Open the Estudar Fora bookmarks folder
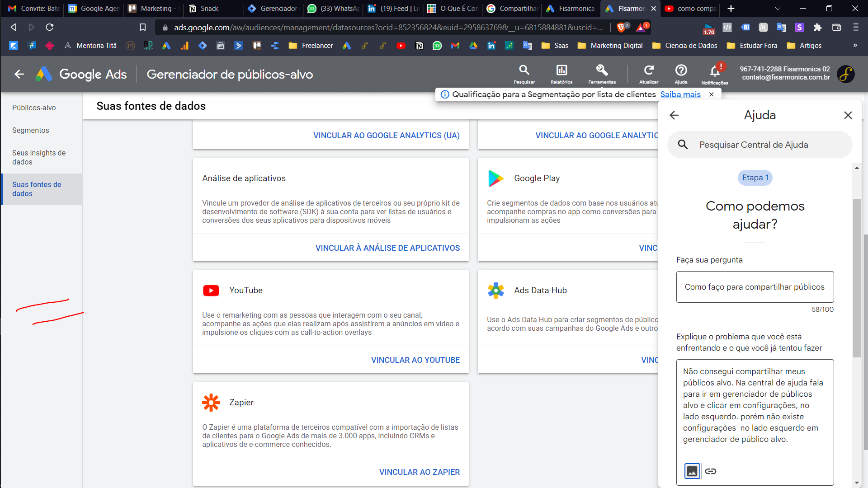 752,46
